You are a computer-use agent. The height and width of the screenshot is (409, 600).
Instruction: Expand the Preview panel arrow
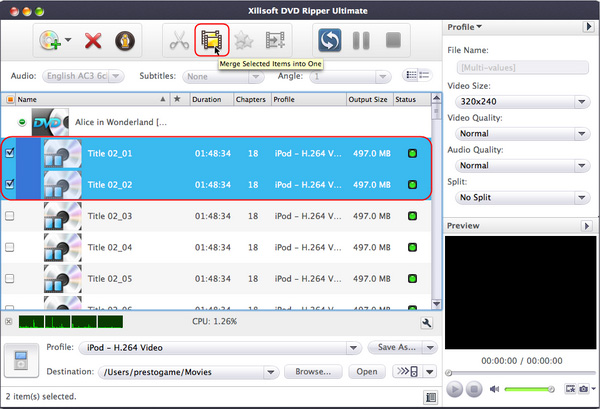586,226
